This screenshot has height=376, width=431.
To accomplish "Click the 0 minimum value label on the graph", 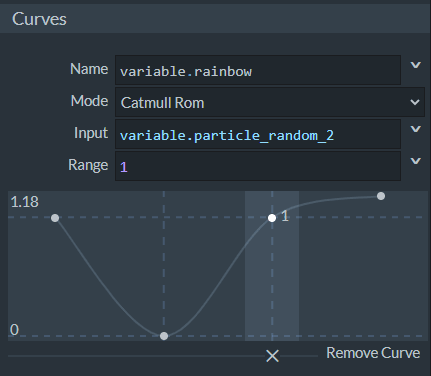I will click(x=14, y=330).
